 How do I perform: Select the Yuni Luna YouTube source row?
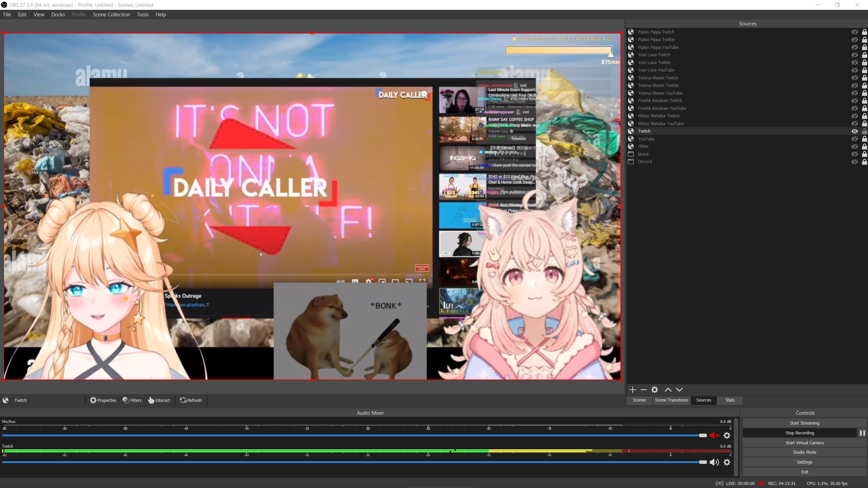click(747, 70)
